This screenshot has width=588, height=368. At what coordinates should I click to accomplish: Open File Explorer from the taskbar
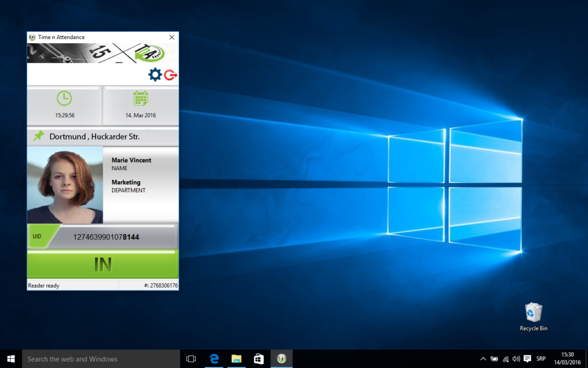point(236,359)
